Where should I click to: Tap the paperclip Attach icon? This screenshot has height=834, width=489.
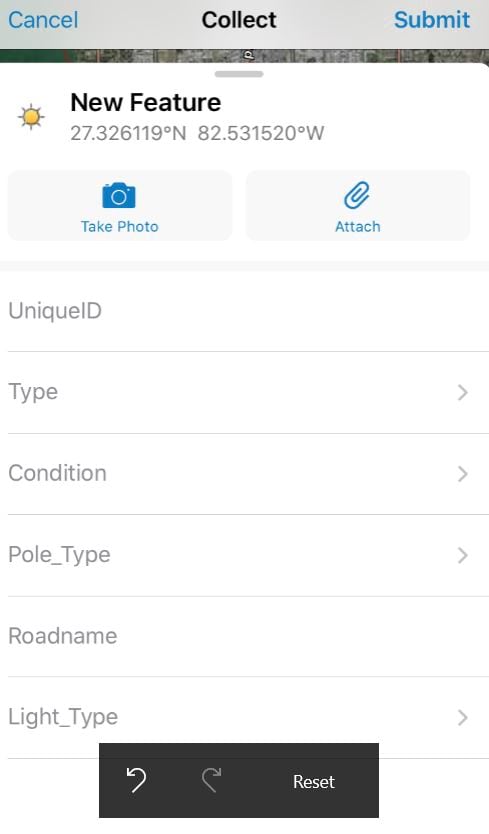pyautogui.click(x=357, y=195)
